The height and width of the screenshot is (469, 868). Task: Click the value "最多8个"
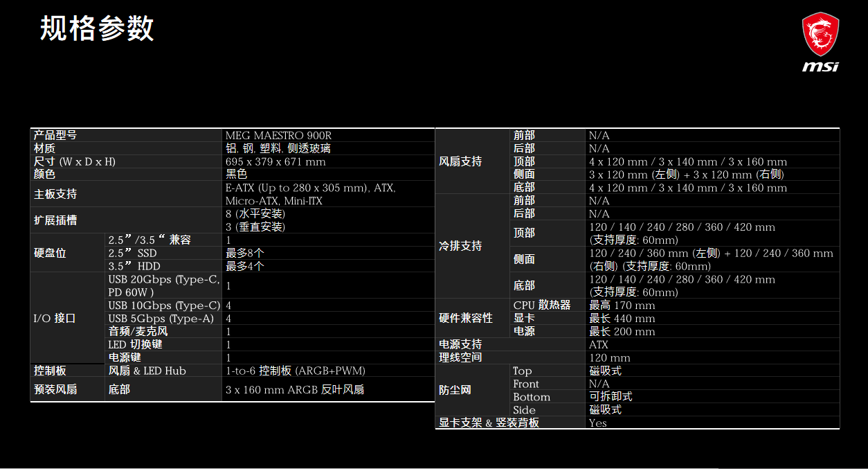tap(245, 253)
